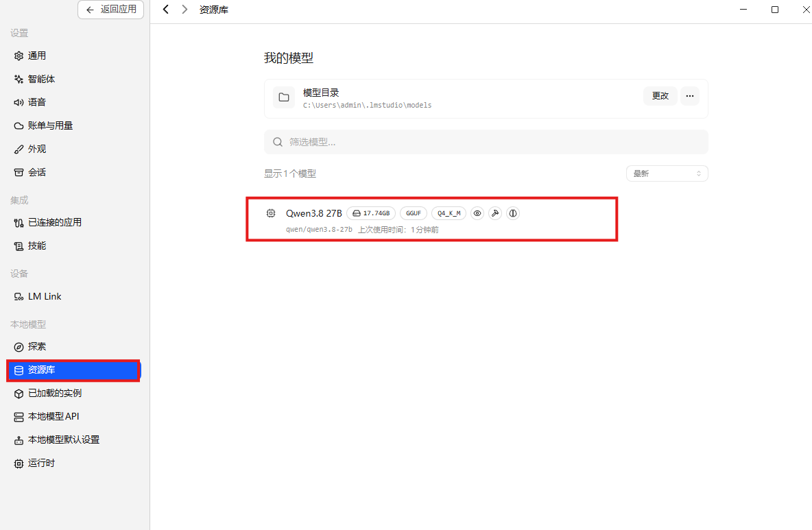Minimize the window
The height and width of the screenshot is (530, 812).
coord(743,10)
